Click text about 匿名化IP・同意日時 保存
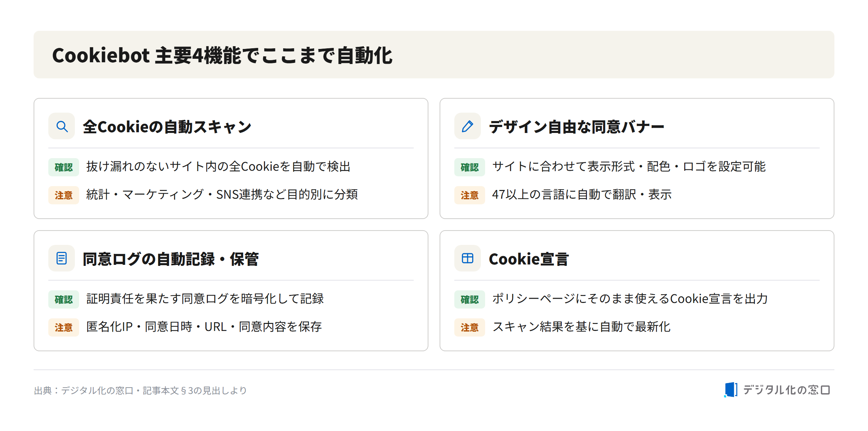 point(204,327)
